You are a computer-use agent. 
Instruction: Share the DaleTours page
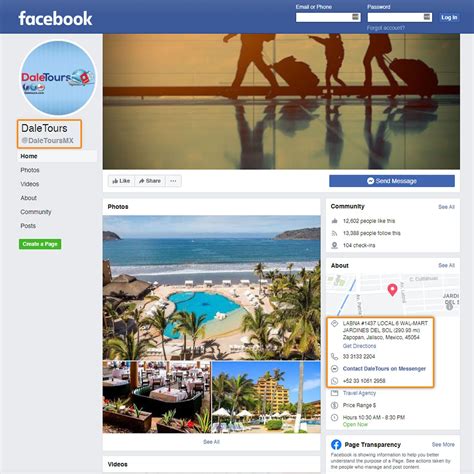coord(150,181)
